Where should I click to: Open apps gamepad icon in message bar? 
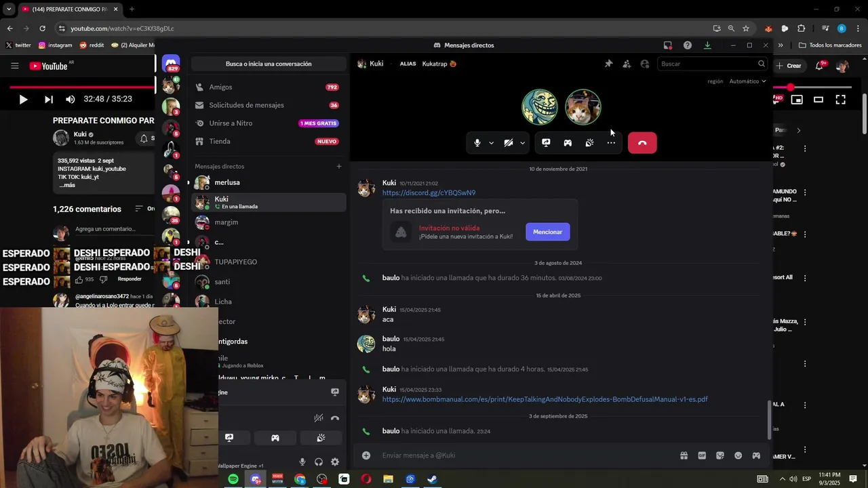pyautogui.click(x=756, y=455)
